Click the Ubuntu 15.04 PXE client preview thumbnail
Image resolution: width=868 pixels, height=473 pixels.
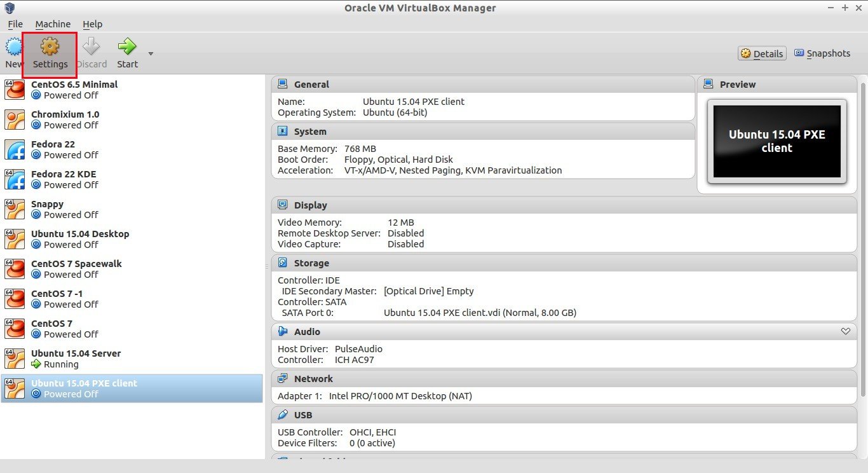point(777,141)
